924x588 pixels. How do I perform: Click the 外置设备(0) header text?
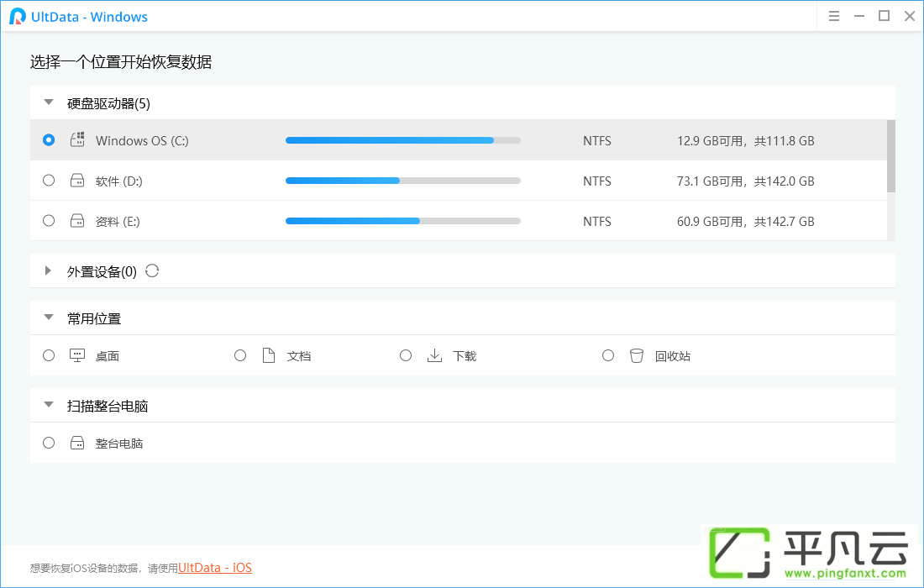click(102, 271)
